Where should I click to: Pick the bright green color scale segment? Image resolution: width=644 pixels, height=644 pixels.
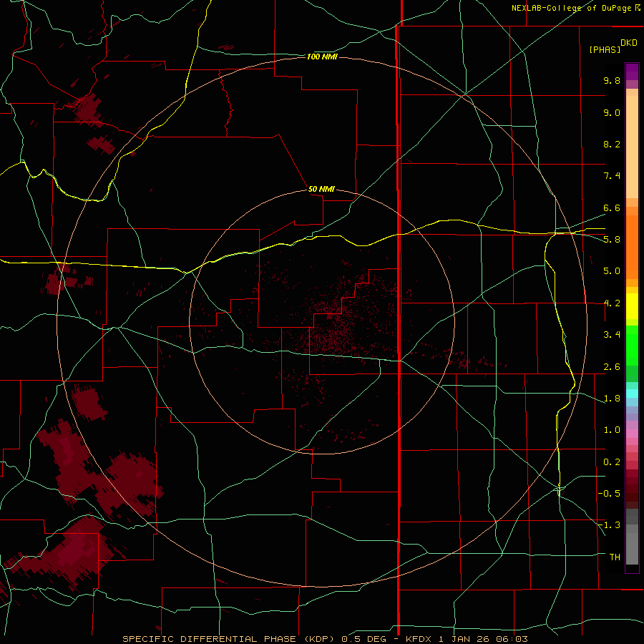tap(632, 346)
